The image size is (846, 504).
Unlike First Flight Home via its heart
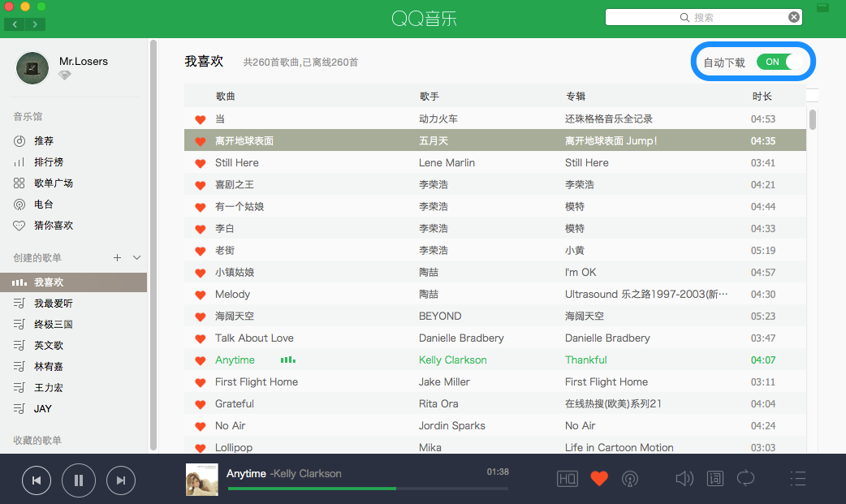click(201, 382)
